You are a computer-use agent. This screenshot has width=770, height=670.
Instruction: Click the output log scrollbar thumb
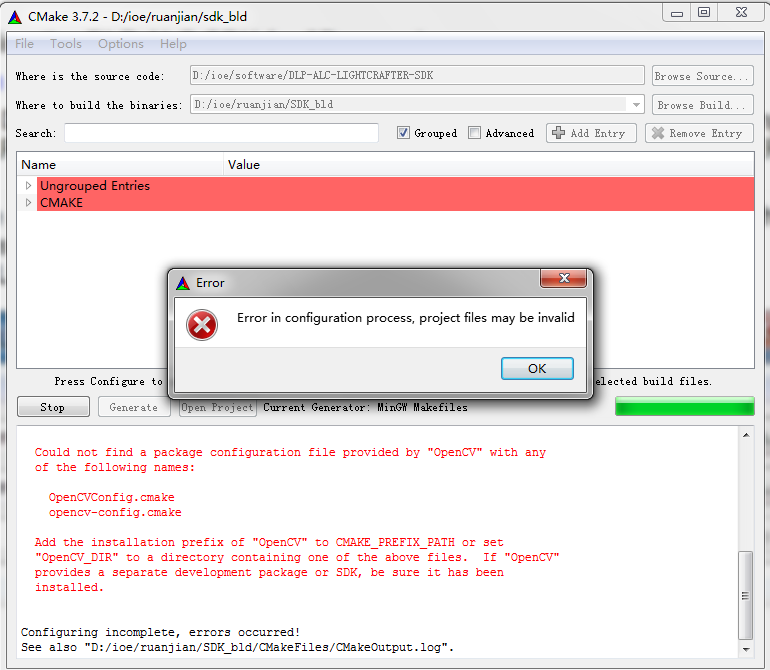[745, 595]
